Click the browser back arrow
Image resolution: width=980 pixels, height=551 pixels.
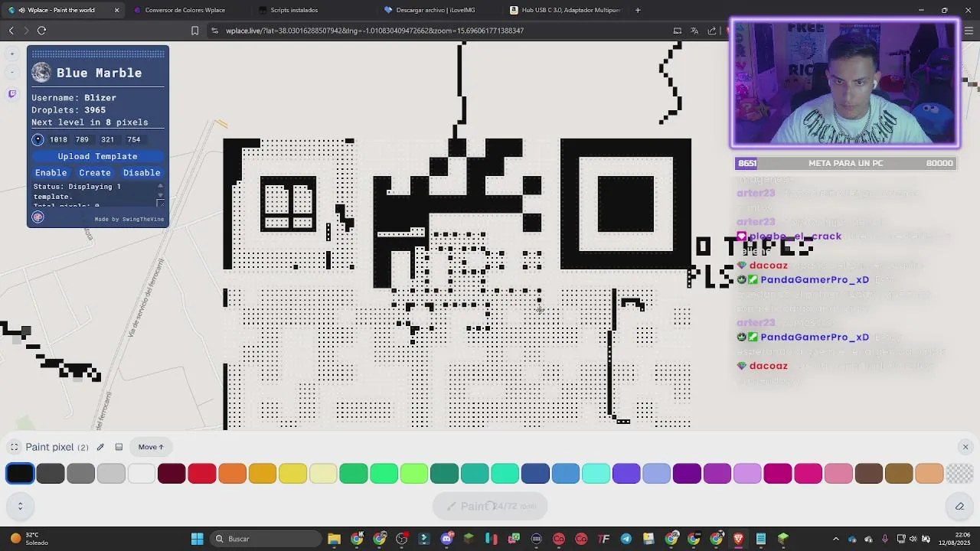coord(11,31)
